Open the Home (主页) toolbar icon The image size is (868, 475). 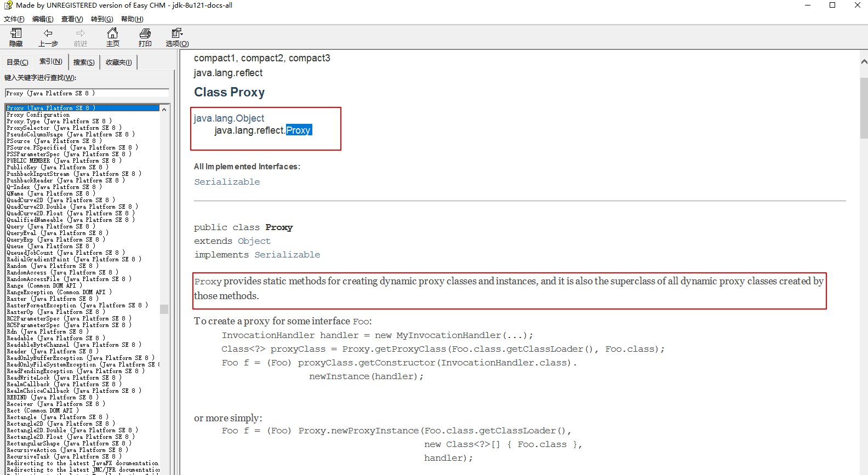112,37
